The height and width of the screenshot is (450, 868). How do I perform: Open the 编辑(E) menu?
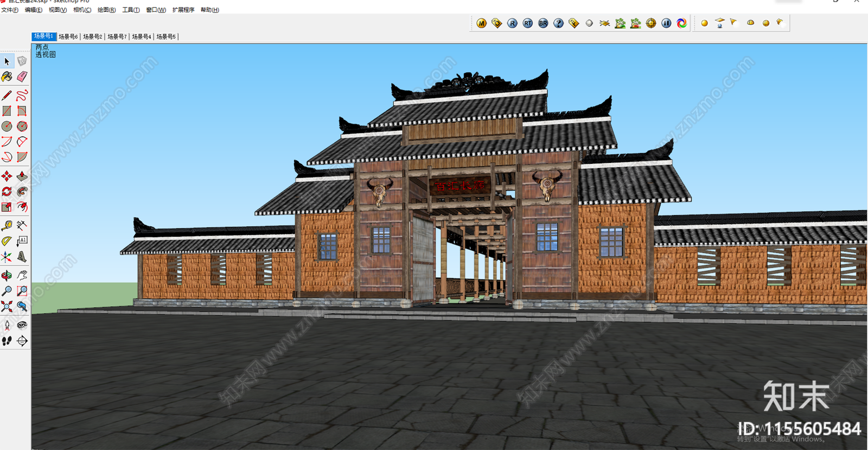point(34,10)
